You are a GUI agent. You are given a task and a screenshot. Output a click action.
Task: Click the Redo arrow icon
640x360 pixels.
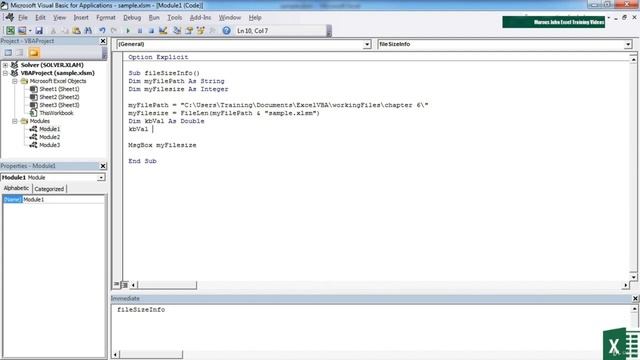pyautogui.click(x=114, y=31)
